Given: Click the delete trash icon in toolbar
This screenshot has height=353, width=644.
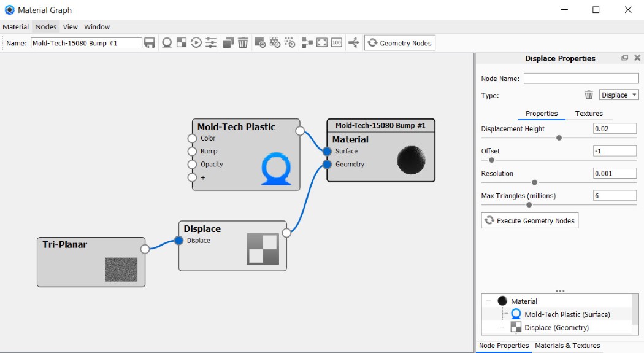Looking at the screenshot, I should (243, 43).
